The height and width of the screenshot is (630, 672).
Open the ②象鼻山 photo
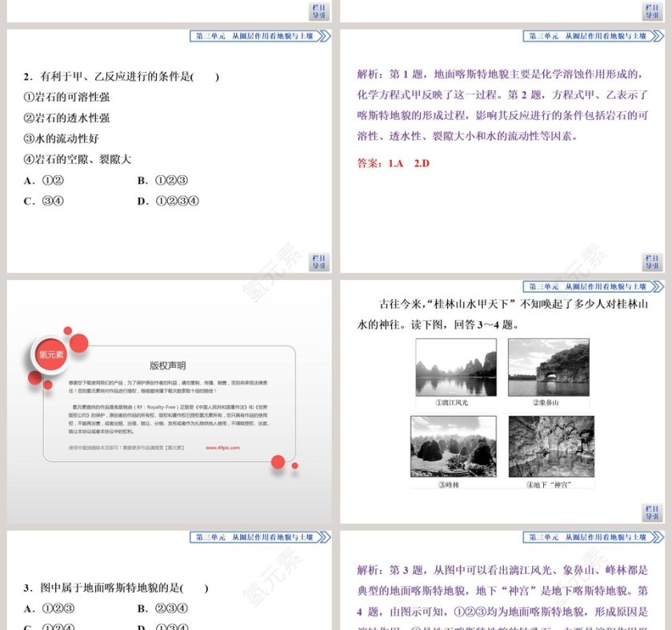(549, 368)
